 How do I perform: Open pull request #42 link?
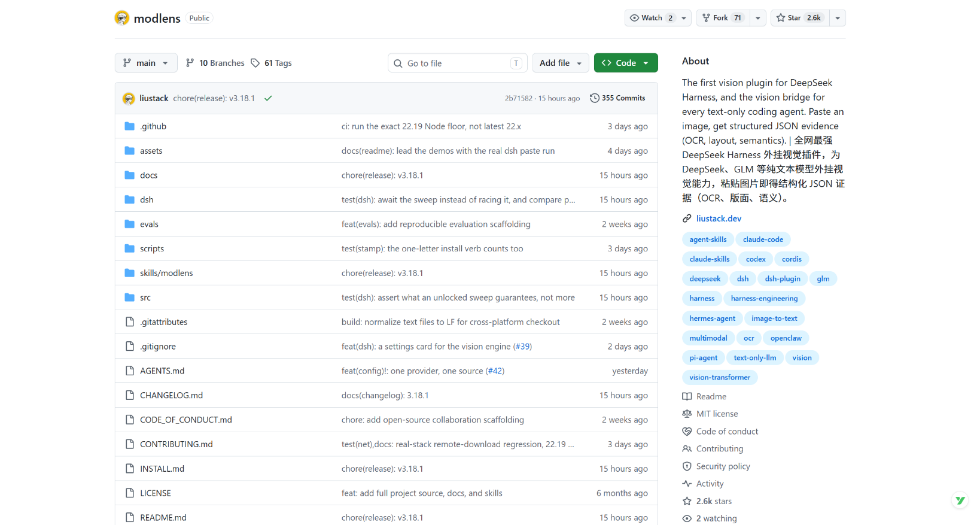pos(495,371)
